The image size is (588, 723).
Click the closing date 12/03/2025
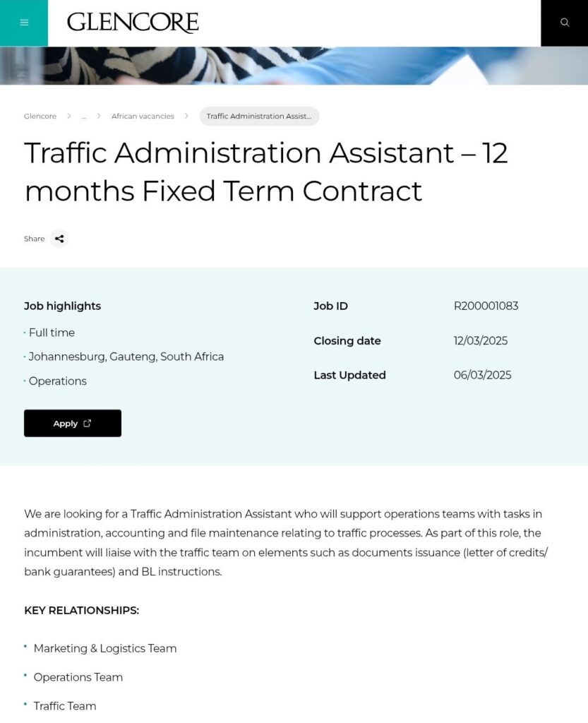tap(480, 340)
